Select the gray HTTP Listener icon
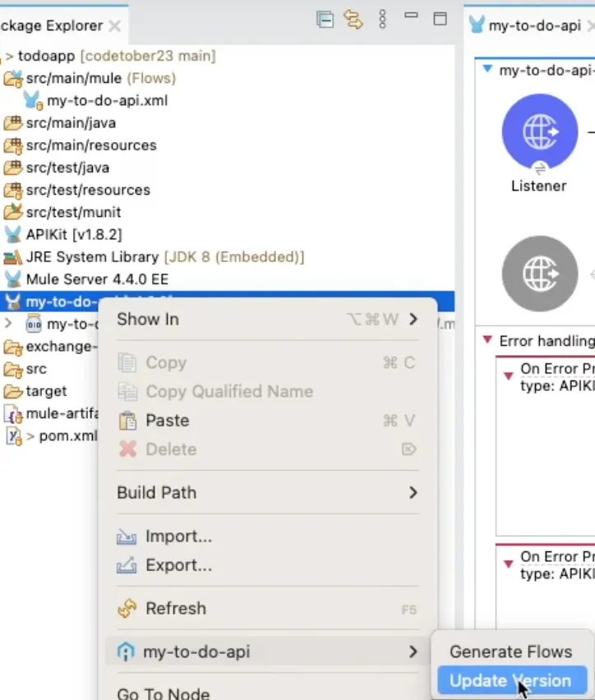 point(540,274)
